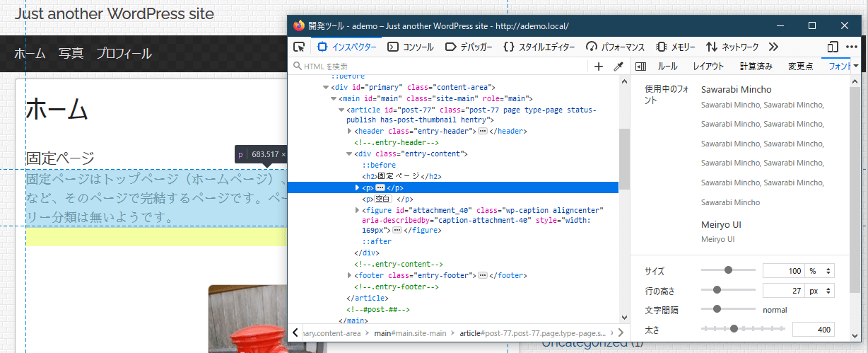Screen dimensions: 868x353
Task: Switch to the デバッガー tab
Action: (469, 47)
